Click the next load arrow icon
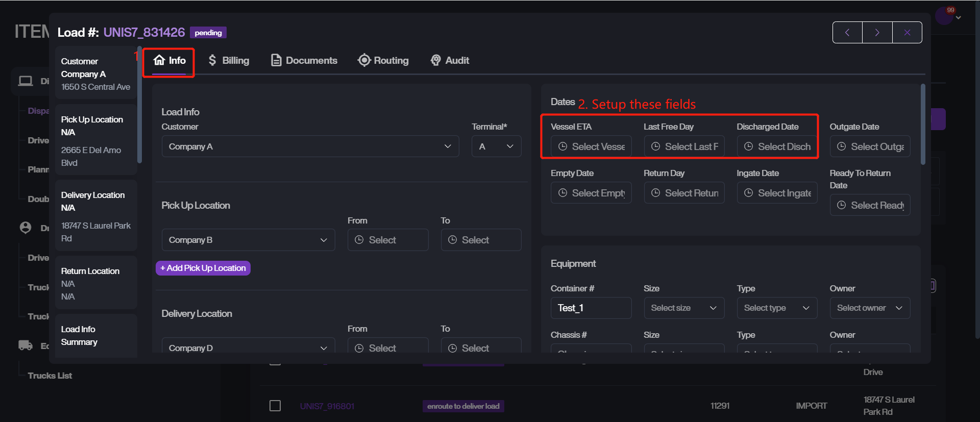 click(x=877, y=33)
